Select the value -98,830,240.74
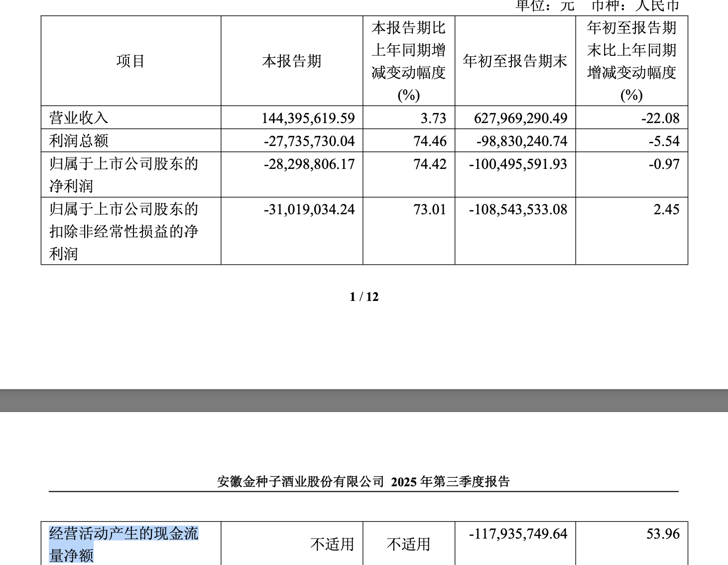The height and width of the screenshot is (565, 728). tap(522, 141)
